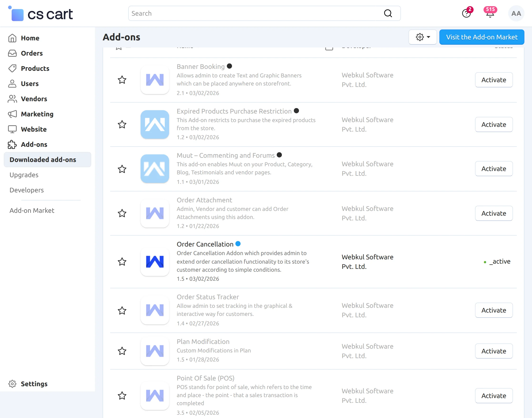Open the Orders menu item
Viewport: 532px width, 418px height.
(32, 53)
